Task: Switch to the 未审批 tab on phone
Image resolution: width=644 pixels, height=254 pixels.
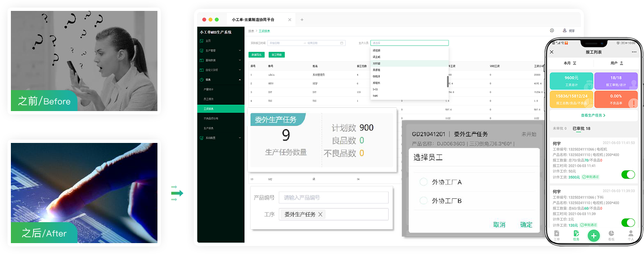Action: (559, 128)
